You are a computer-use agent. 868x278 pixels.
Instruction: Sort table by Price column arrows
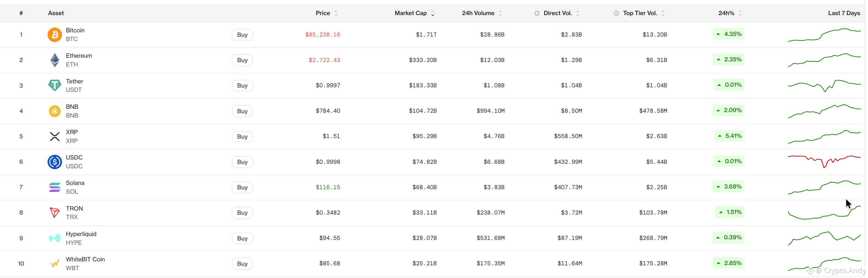336,13
